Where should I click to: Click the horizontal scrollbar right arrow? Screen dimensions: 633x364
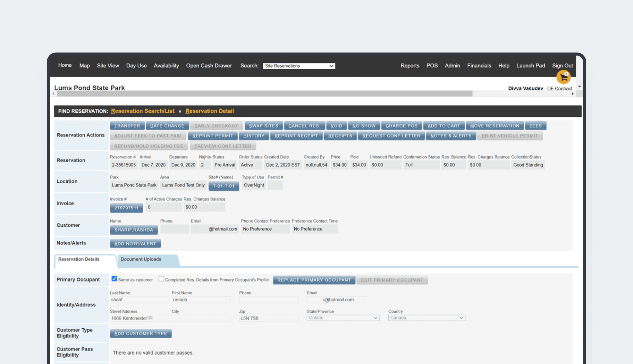[572, 94]
